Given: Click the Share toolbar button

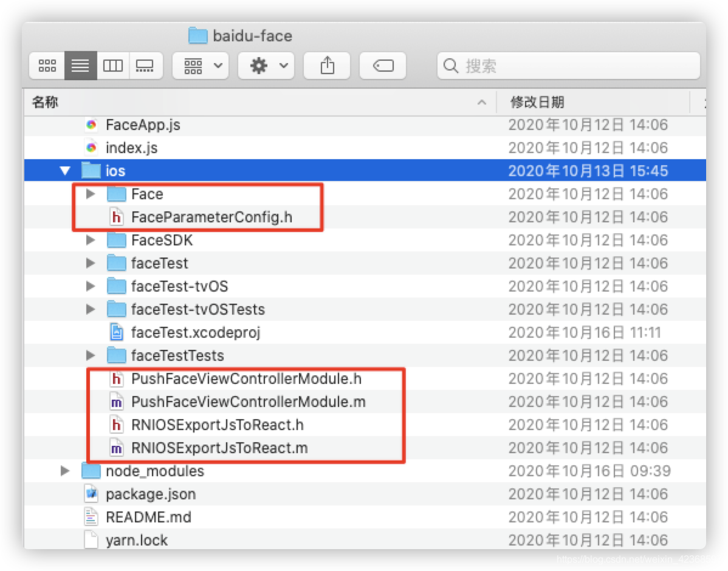Looking at the screenshot, I should click(327, 66).
